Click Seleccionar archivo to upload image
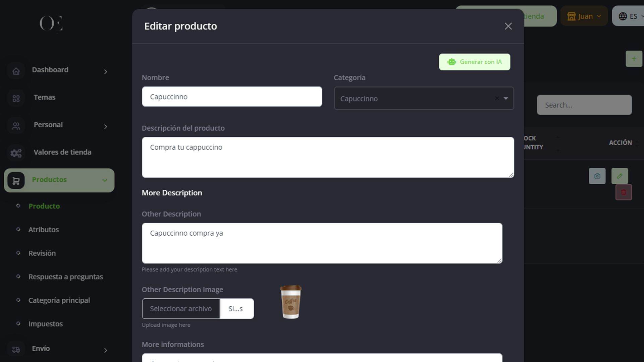 click(x=181, y=309)
